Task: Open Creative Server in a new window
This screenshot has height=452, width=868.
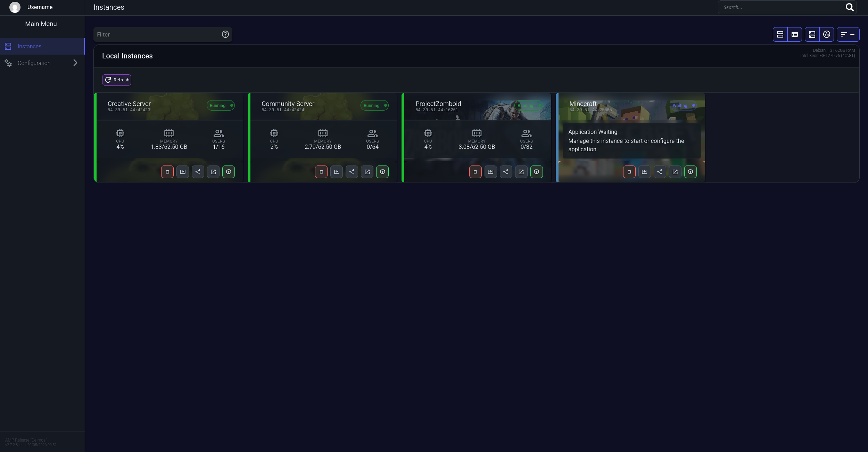Action: coord(213,172)
